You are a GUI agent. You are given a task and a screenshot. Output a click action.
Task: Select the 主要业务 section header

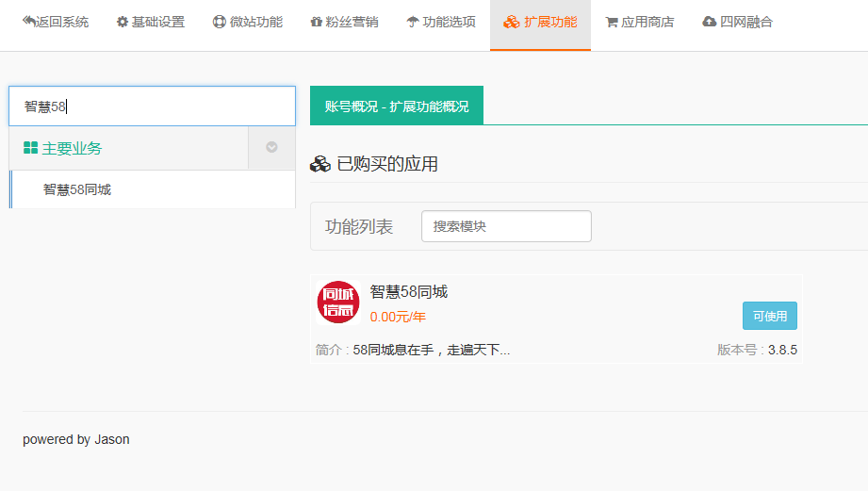[128, 148]
